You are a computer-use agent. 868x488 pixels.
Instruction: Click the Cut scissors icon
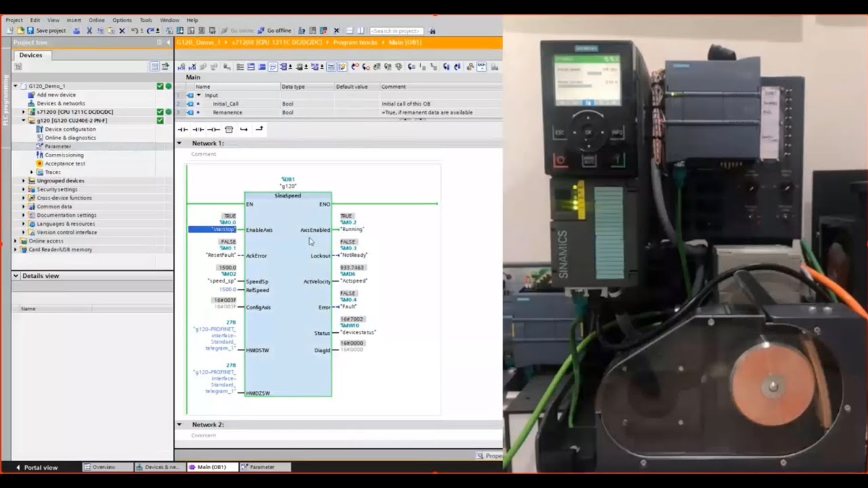coord(89,30)
